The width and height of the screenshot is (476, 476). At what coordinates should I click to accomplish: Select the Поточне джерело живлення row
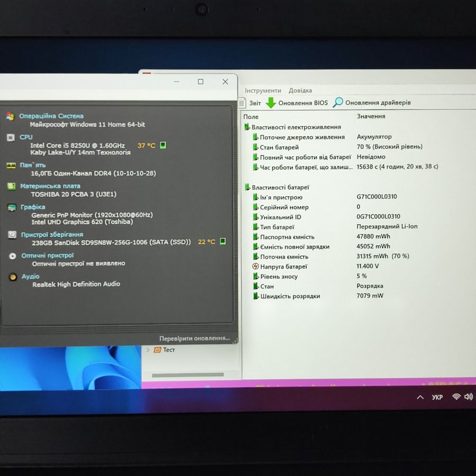tap(323, 137)
